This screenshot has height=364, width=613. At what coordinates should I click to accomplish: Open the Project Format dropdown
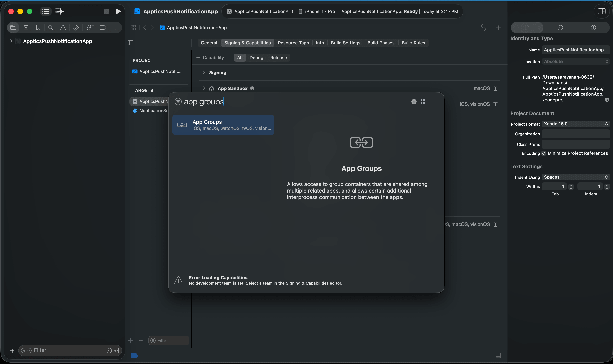(x=575, y=124)
